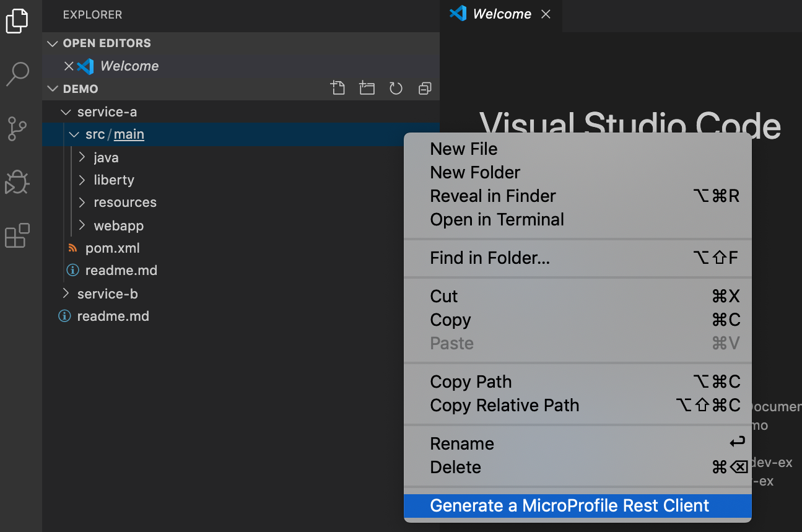Screen dimensions: 802x532
Task: Click the 'main' path segment in src/main
Action: coord(129,134)
